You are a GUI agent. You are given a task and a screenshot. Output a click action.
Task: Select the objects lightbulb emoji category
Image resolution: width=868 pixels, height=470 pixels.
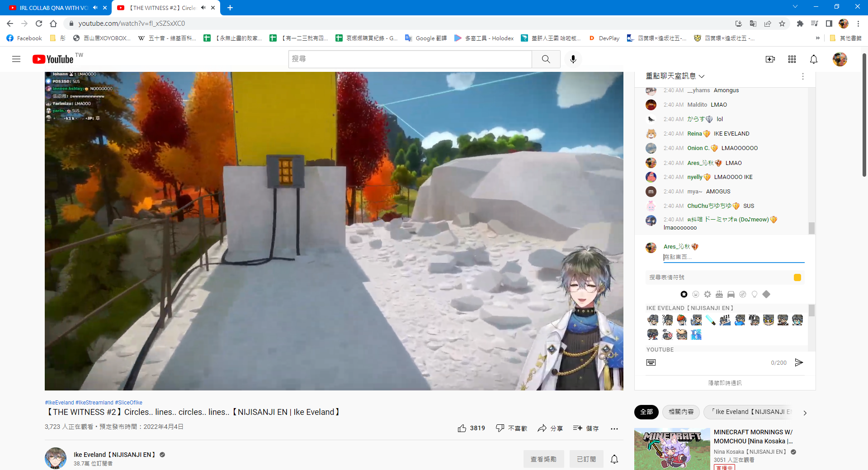click(x=755, y=294)
